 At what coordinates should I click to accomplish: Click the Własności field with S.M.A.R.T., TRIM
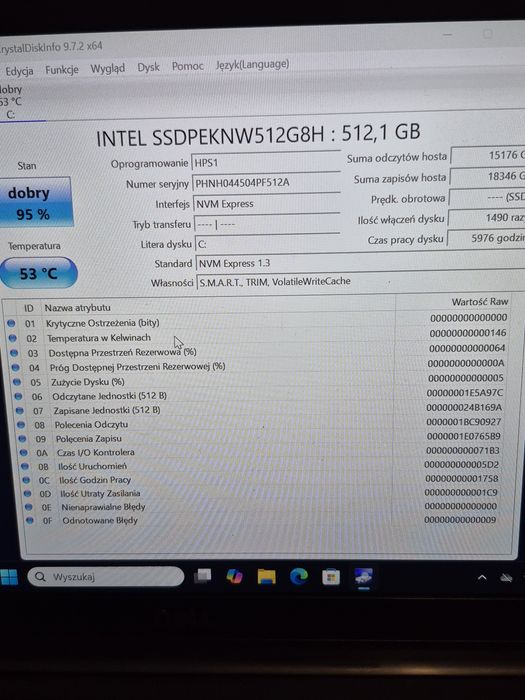point(361,281)
